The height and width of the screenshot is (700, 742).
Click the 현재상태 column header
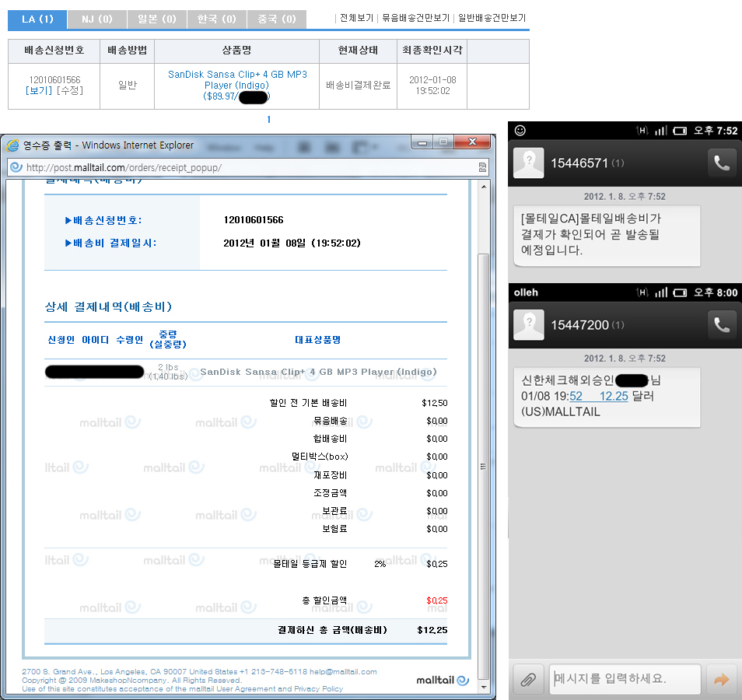pos(359,51)
